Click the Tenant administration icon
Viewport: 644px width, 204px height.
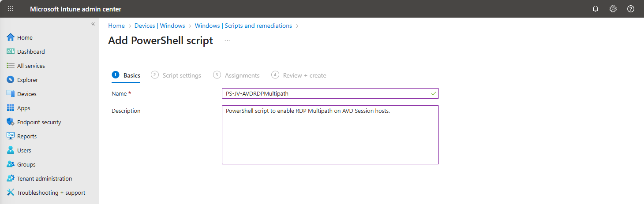11,178
